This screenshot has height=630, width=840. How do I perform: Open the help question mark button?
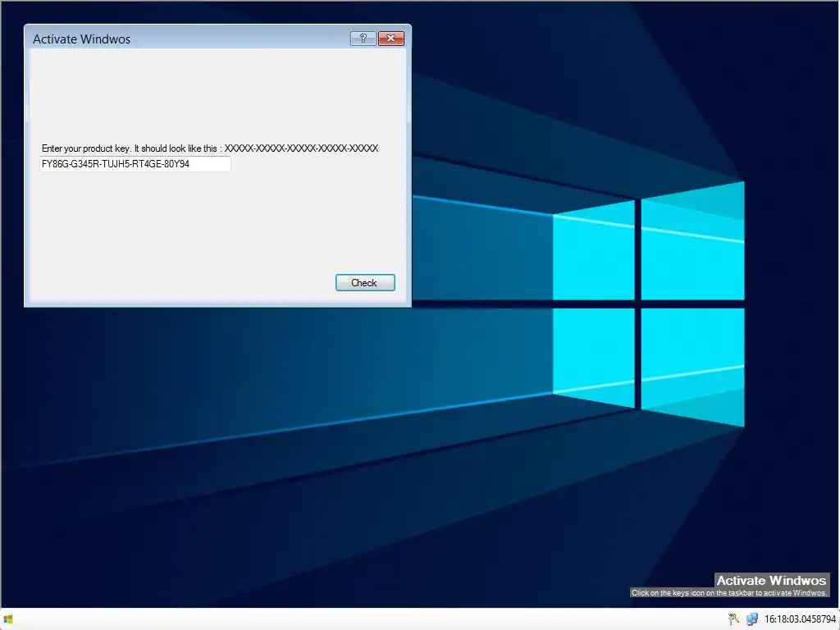point(363,39)
